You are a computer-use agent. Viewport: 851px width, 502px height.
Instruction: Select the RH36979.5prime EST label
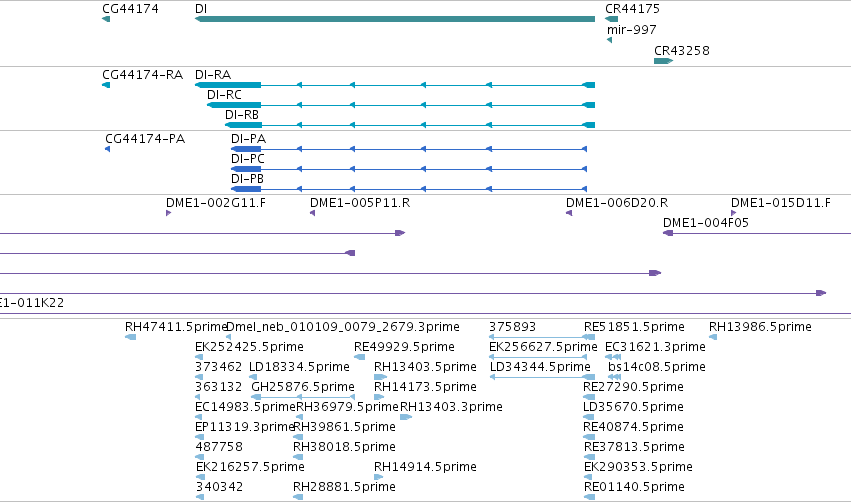(347, 407)
